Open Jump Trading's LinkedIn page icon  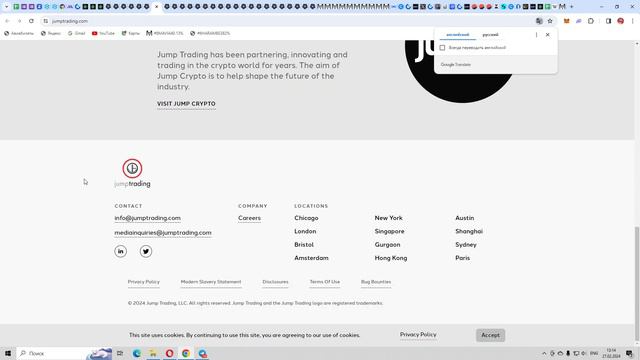coord(120,251)
